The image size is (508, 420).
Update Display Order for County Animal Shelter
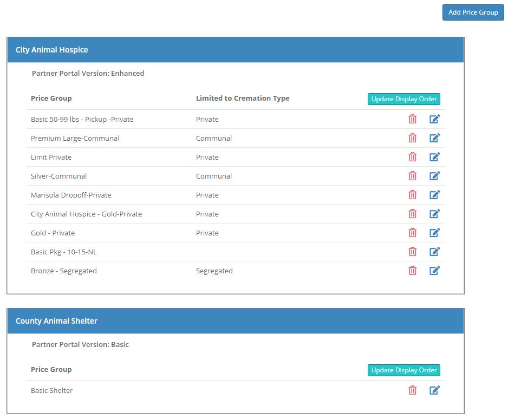[x=403, y=370]
